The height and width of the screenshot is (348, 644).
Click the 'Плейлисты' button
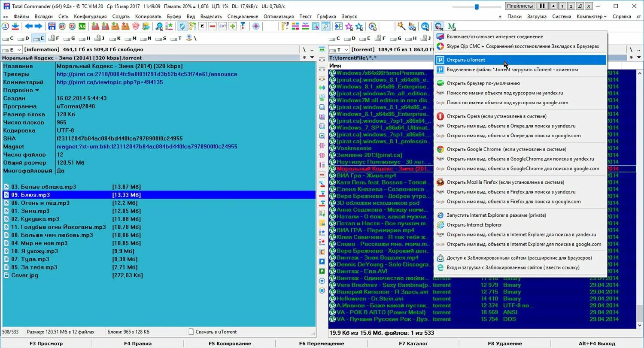point(519,6)
